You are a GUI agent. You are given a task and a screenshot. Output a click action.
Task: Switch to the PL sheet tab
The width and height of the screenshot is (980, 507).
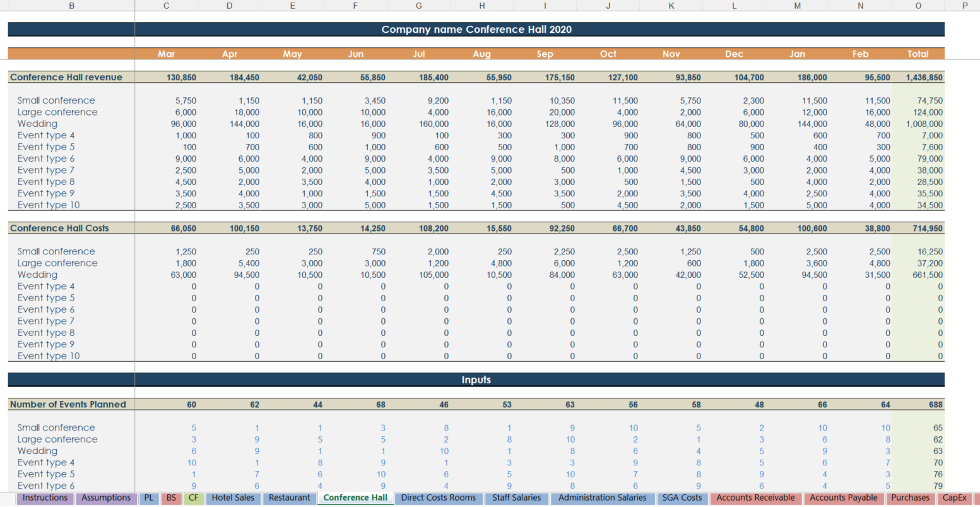(x=149, y=498)
